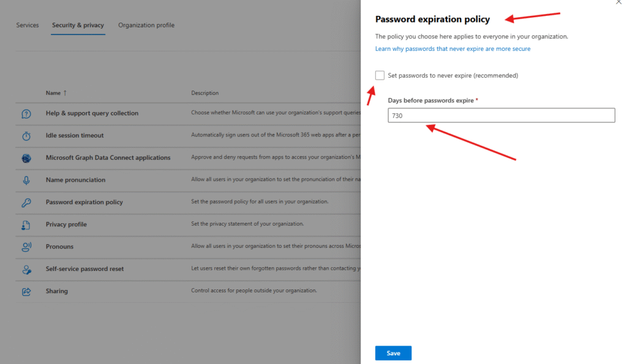Screen dimensions: 627x364
Task: Click the Self-service password reset icon
Action: [x=26, y=269]
